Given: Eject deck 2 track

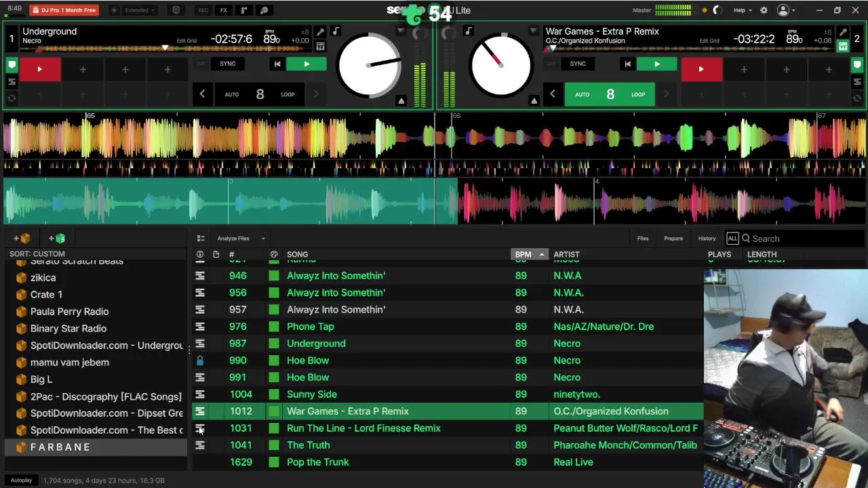Looking at the screenshot, I should pos(534,101).
